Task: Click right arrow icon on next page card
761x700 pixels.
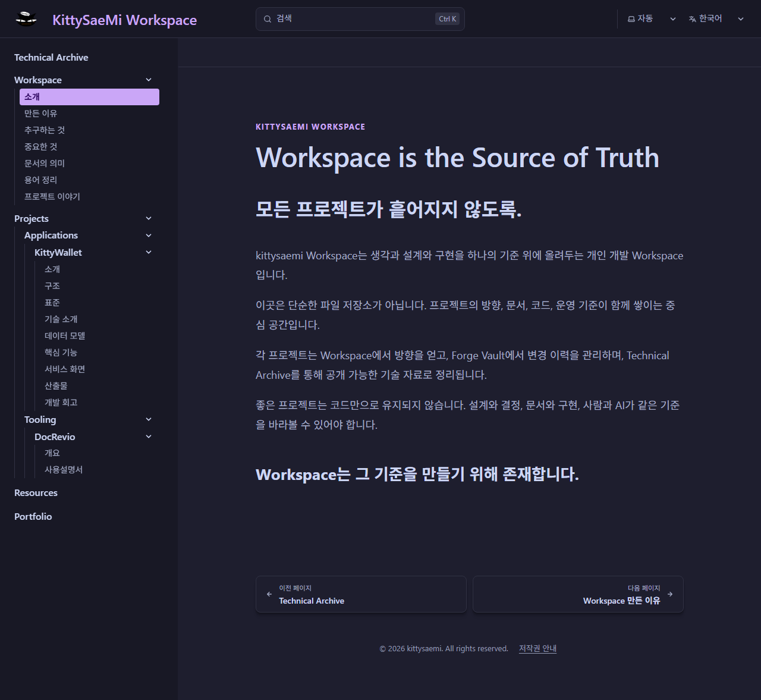Action: pos(670,594)
